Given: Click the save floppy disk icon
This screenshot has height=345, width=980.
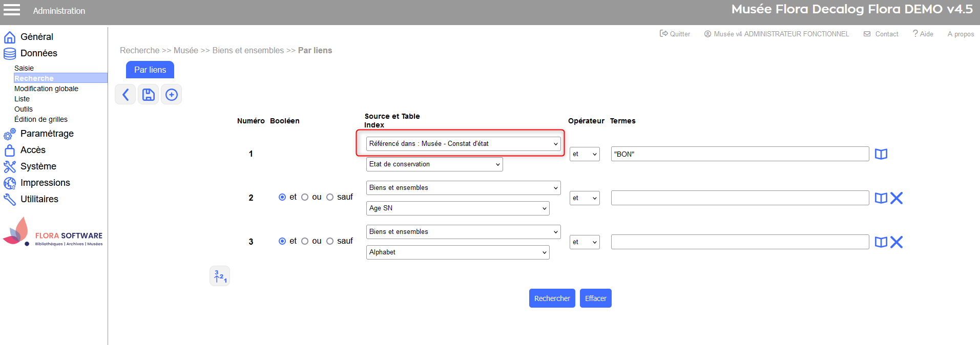Looking at the screenshot, I should (149, 95).
